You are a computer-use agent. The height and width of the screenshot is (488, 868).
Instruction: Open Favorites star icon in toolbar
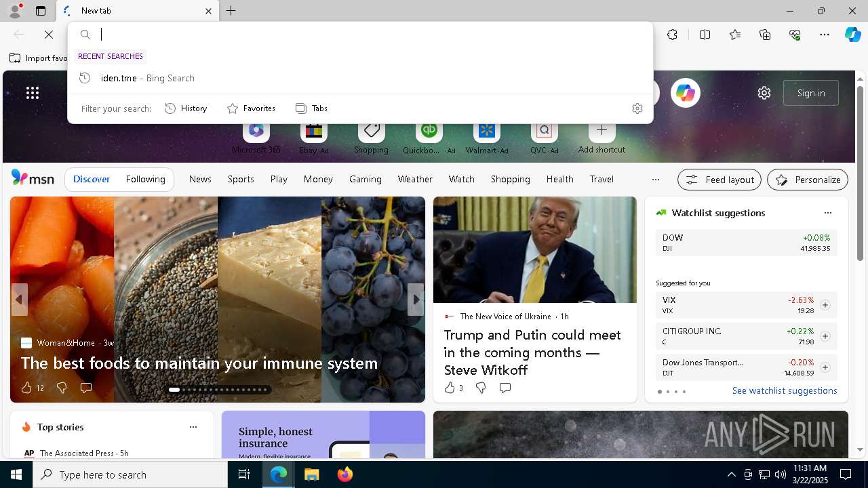[x=735, y=35]
